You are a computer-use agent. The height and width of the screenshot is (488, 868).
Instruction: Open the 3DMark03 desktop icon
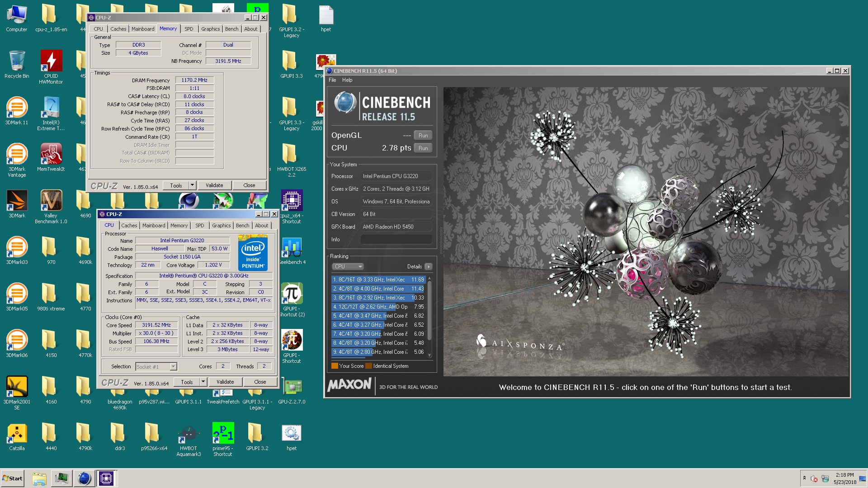17,250
